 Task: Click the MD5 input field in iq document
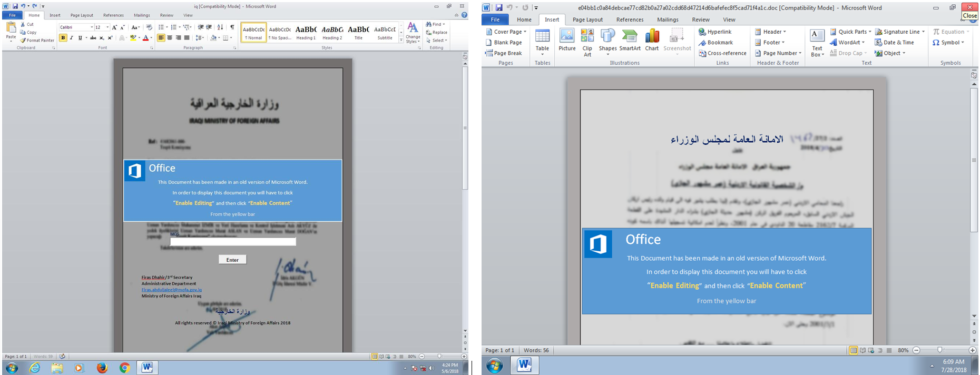[x=233, y=242]
